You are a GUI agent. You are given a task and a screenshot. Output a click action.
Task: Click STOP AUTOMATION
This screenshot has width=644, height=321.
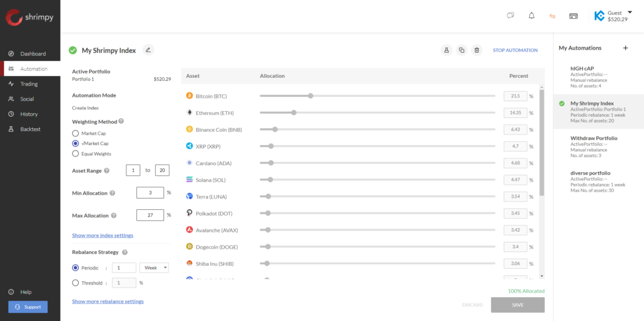515,50
